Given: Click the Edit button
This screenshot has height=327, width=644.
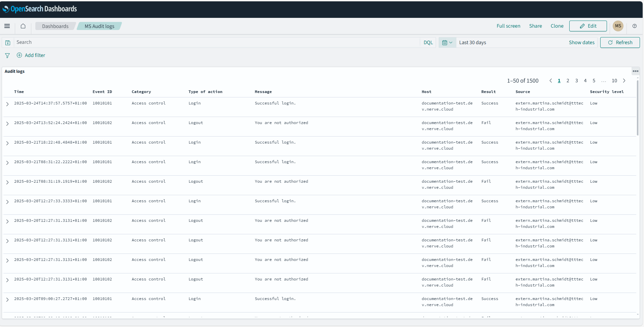Looking at the screenshot, I should point(588,26).
